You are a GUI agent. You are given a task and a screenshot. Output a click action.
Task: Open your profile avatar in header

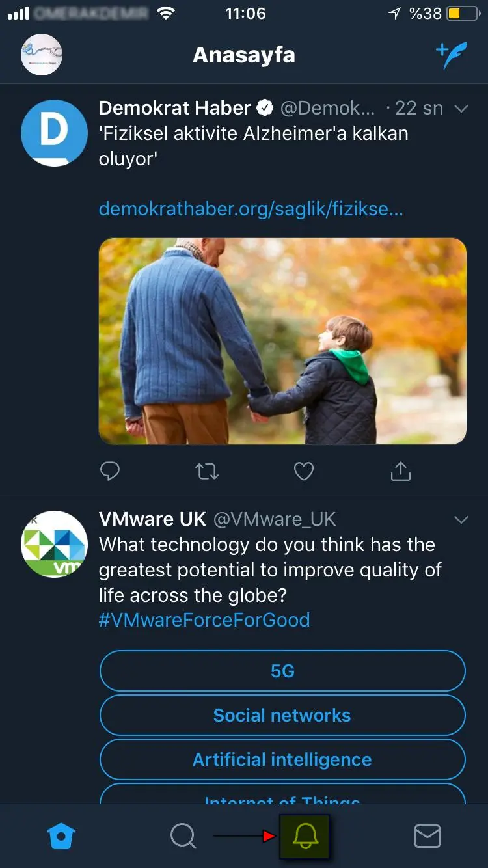[42, 55]
